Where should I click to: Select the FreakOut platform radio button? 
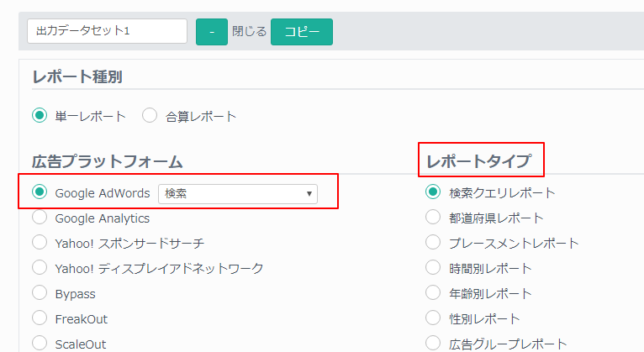point(40,318)
